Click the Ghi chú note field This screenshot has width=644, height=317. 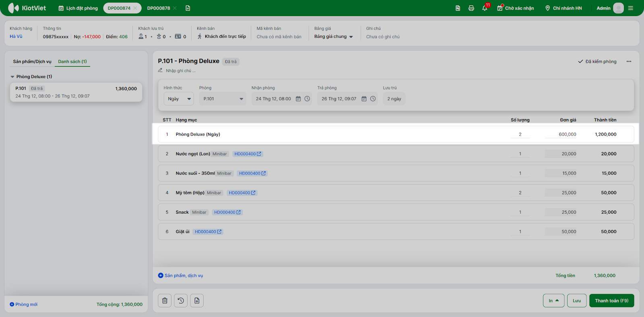pos(383,37)
